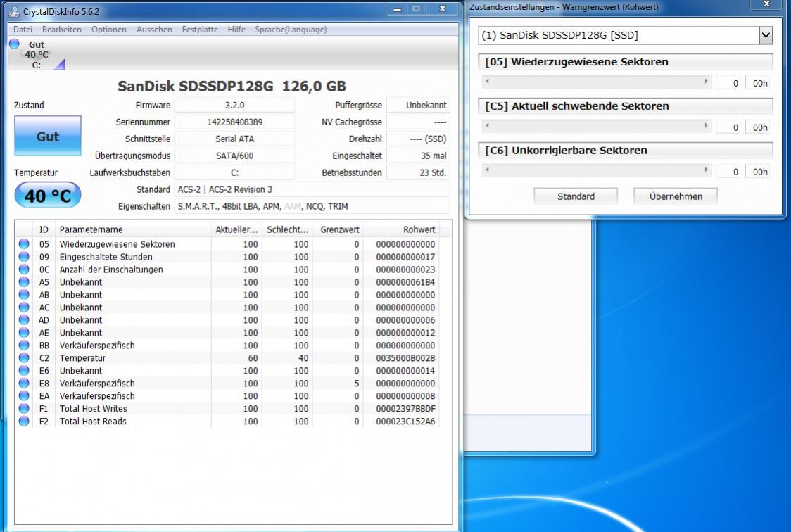
Task: Click the ID column header
Action: click(44, 229)
